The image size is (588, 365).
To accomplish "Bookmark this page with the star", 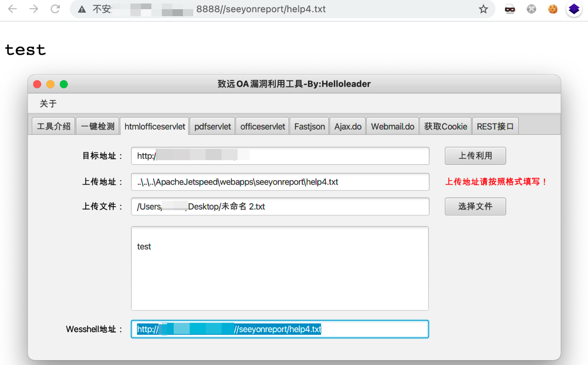I will point(483,9).
